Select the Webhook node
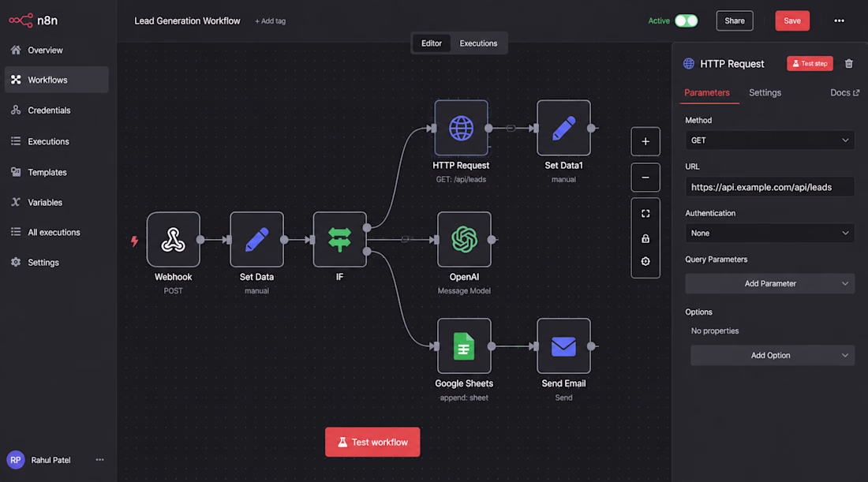This screenshot has height=482, width=868. 174,240
